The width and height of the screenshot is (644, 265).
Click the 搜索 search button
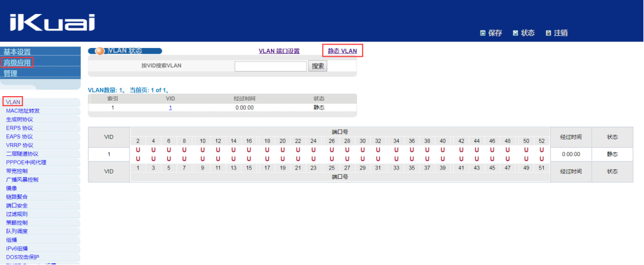tap(318, 66)
